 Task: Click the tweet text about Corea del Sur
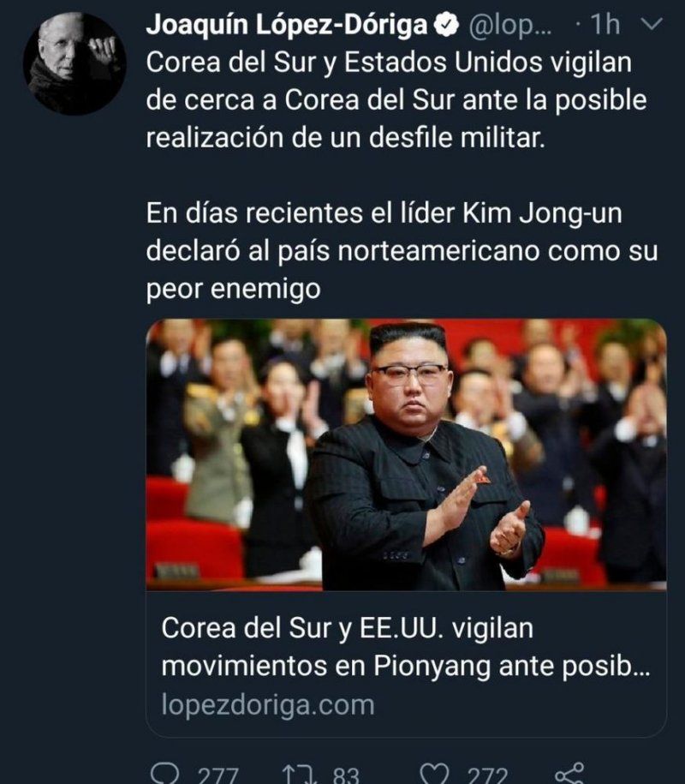[396, 100]
